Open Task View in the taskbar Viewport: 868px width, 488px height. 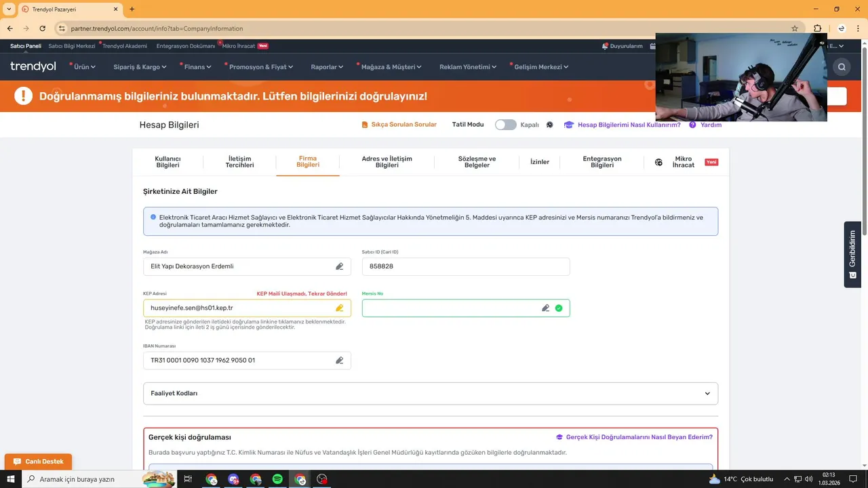(188, 479)
